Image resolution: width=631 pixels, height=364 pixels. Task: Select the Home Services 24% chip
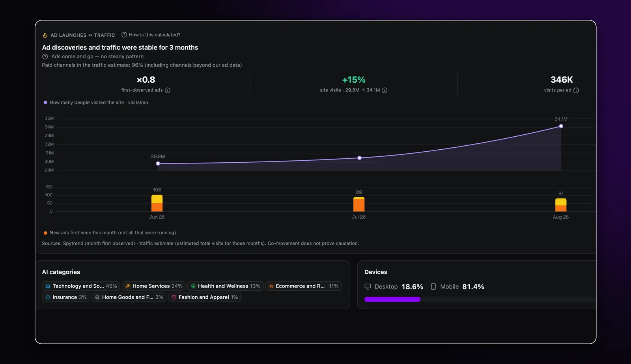pos(154,286)
